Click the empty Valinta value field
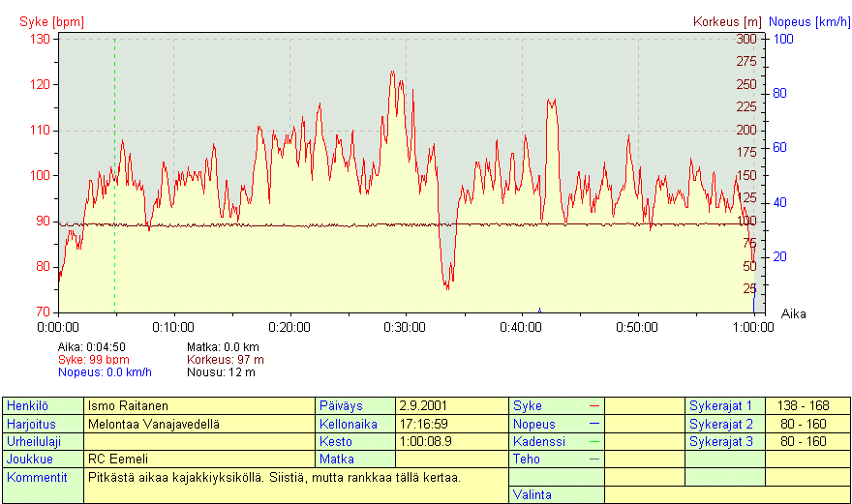This screenshot has width=852, height=504. 726,494
